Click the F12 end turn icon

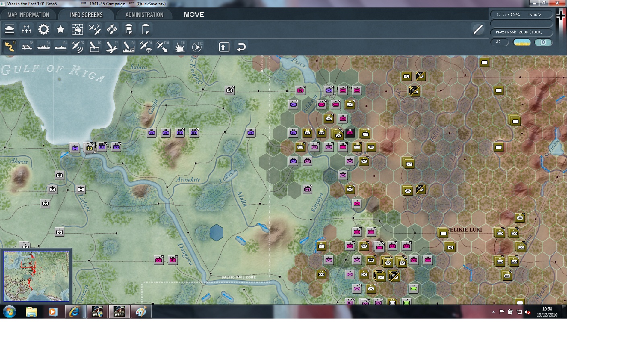[x=197, y=47]
